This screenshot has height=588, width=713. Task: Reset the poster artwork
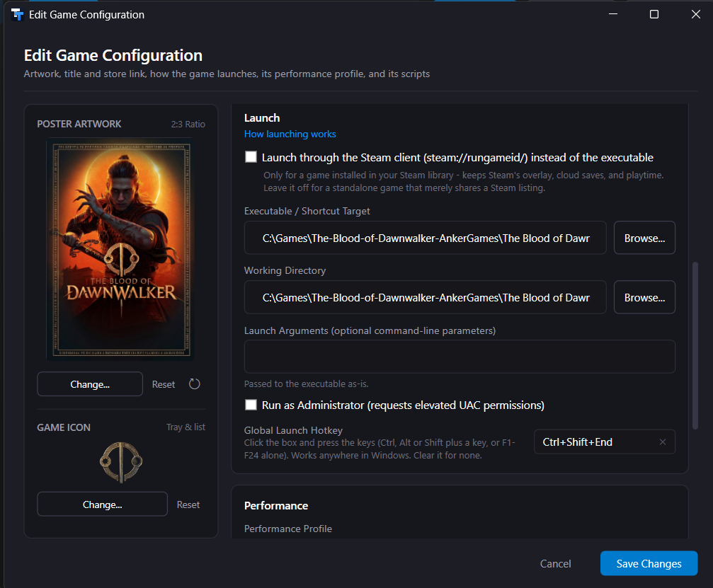coord(164,384)
